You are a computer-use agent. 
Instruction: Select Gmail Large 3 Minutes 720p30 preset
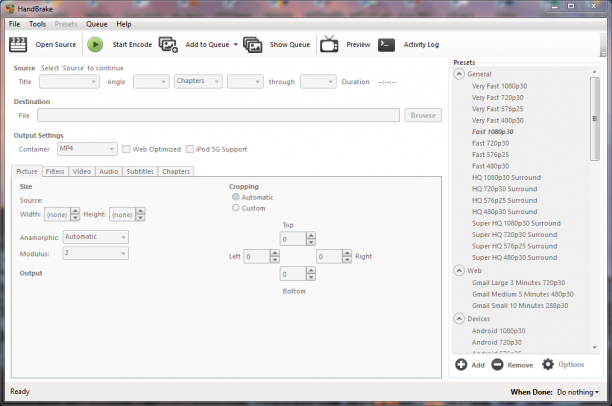coord(518,283)
